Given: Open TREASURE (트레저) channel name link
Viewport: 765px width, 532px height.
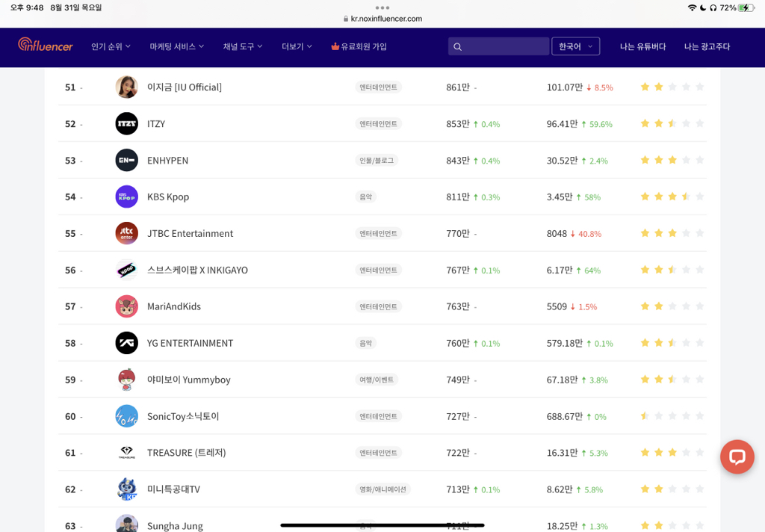Looking at the screenshot, I should click(x=186, y=453).
